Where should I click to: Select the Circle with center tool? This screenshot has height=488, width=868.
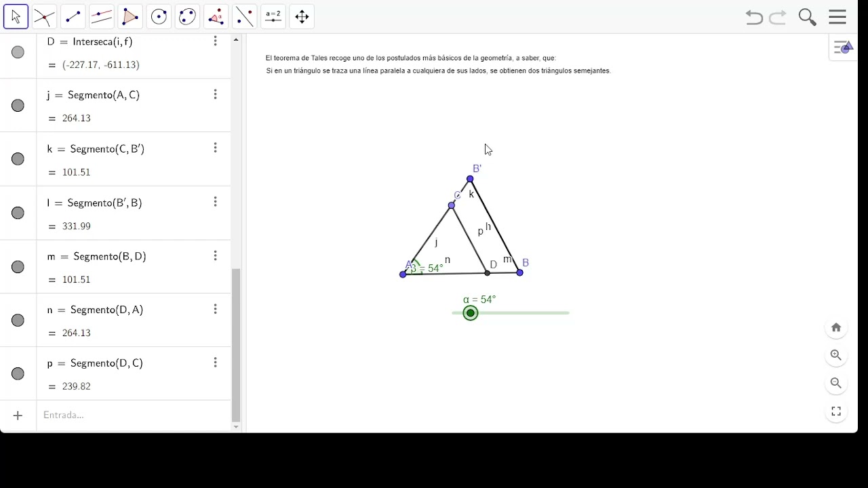click(159, 16)
